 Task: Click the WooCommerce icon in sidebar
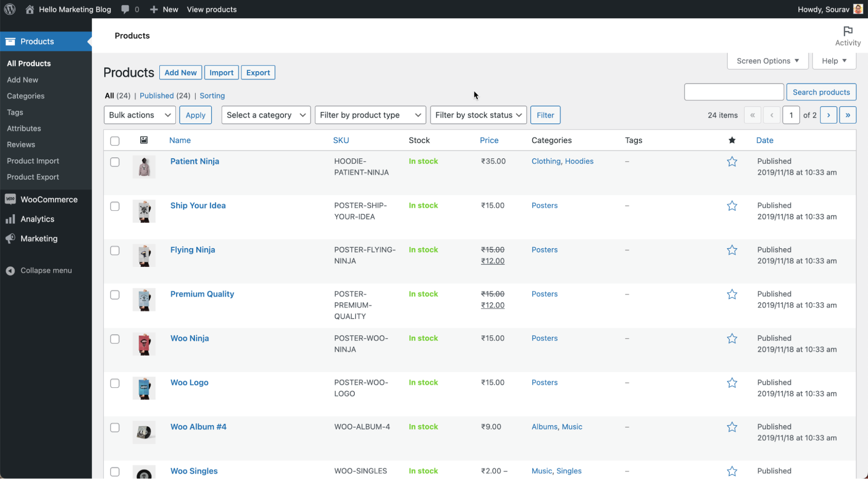click(10, 199)
